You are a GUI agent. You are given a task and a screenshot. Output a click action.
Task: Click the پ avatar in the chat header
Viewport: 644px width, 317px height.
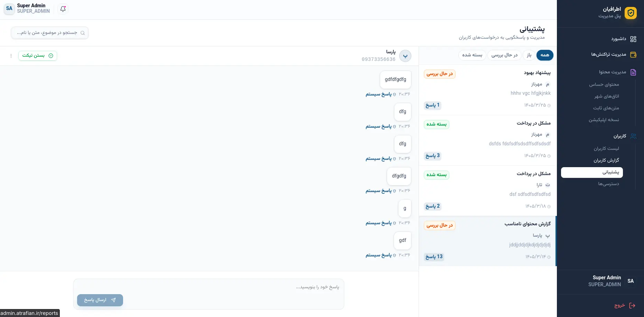405,56
